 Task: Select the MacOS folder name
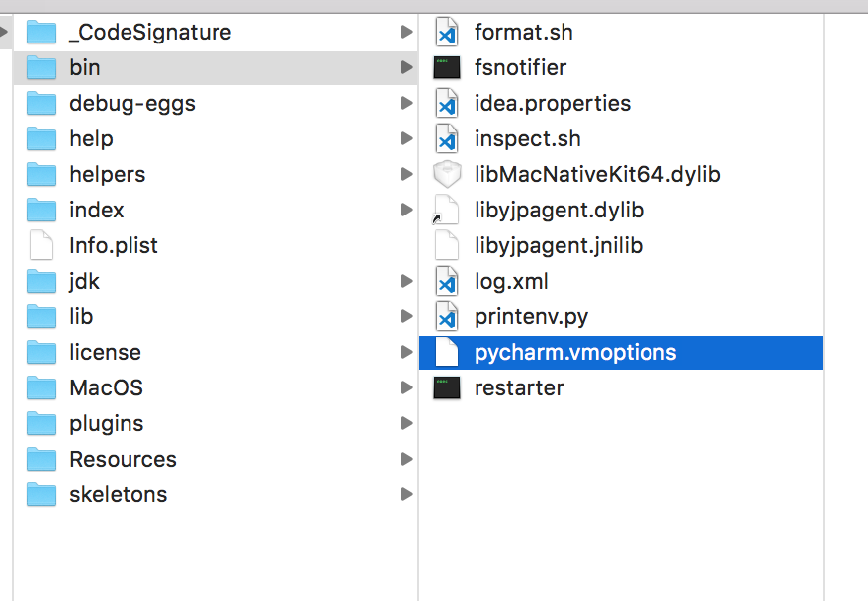tap(107, 387)
